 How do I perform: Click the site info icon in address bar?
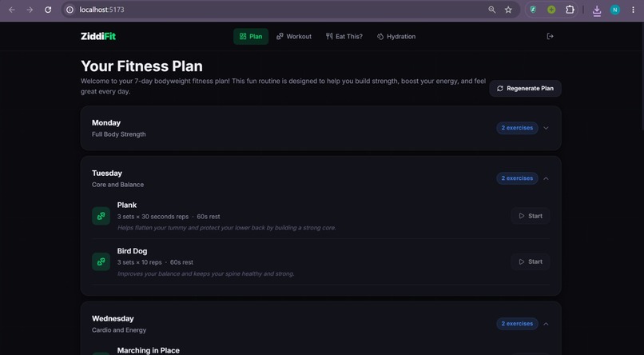point(70,10)
